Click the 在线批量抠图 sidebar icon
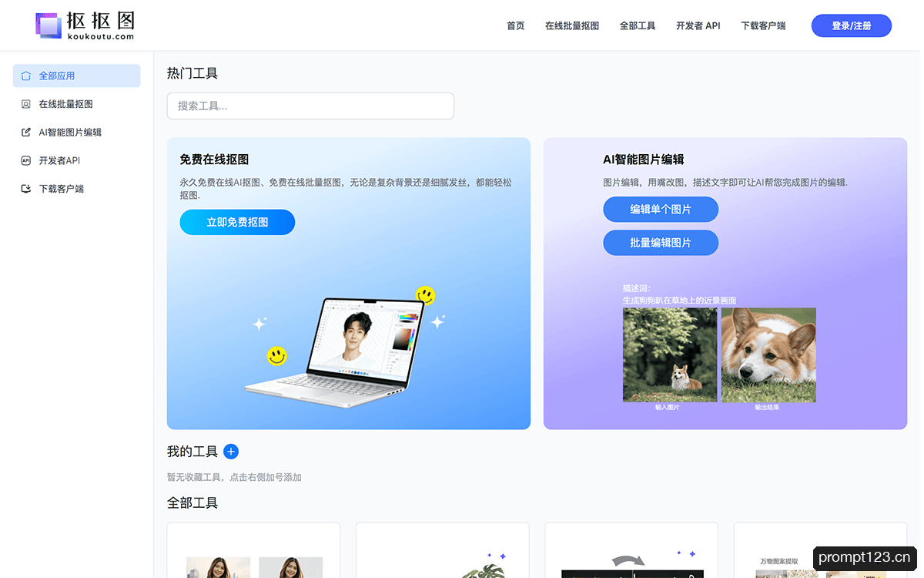 (x=26, y=104)
